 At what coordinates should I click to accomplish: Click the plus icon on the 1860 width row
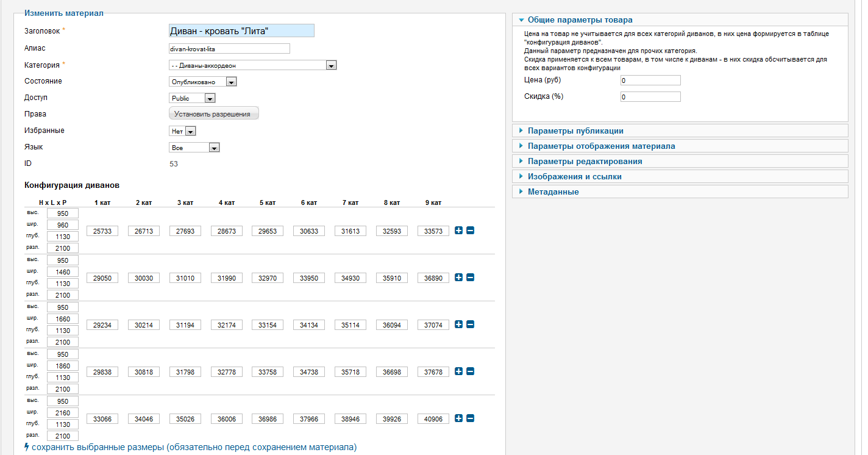pos(459,371)
